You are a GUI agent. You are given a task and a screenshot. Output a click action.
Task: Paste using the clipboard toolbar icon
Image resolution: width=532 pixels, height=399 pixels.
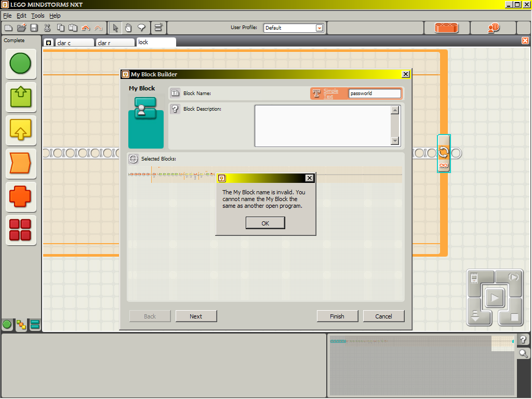pyautogui.click(x=73, y=28)
